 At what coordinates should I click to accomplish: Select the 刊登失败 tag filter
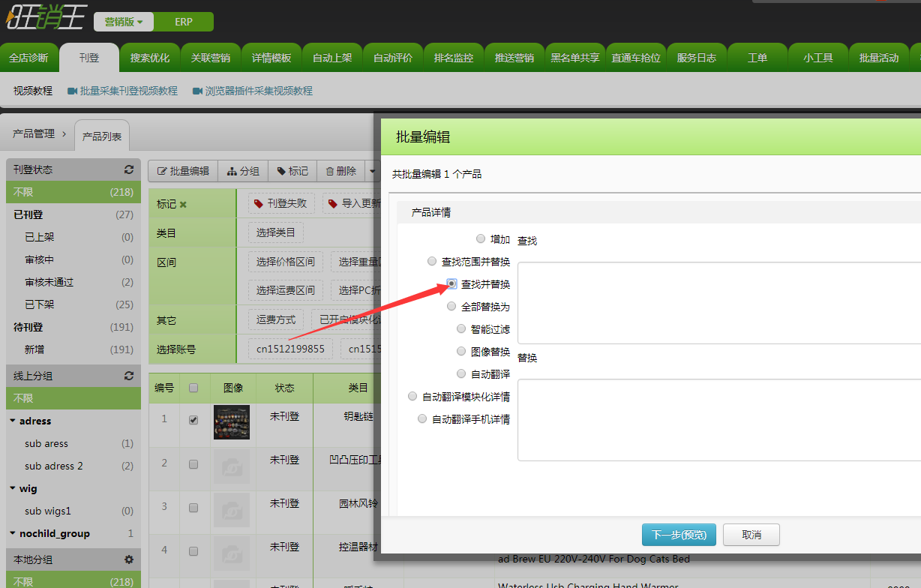281,203
